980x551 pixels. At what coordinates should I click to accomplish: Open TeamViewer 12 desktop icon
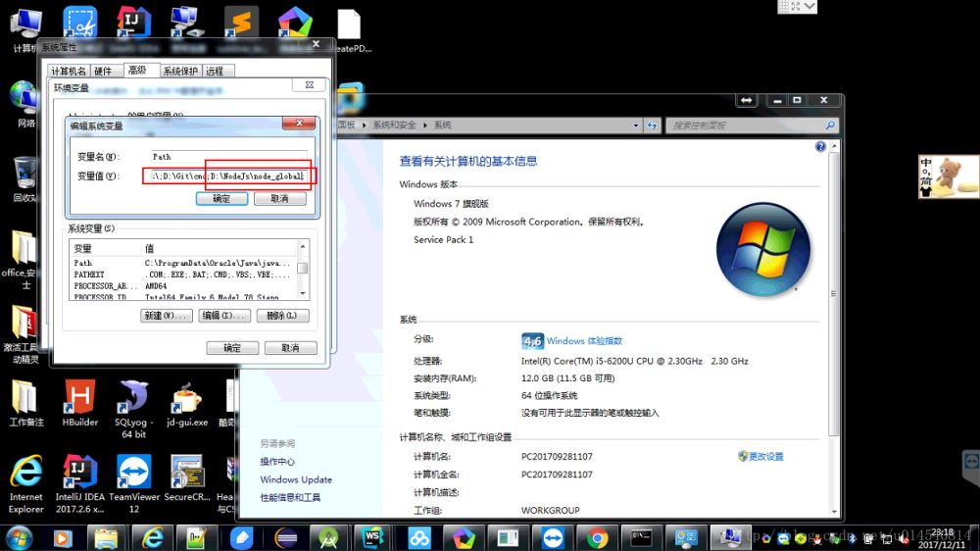(133, 474)
